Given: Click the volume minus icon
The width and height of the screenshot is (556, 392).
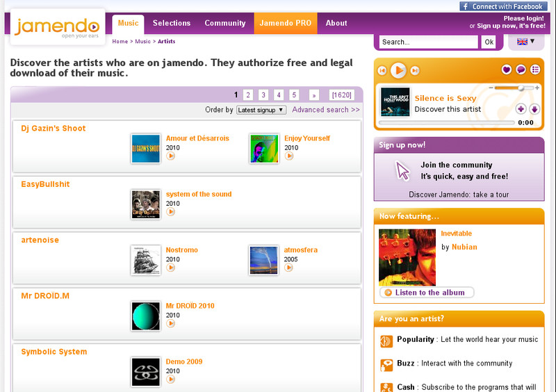Looking at the screenshot, I should 491,88.
